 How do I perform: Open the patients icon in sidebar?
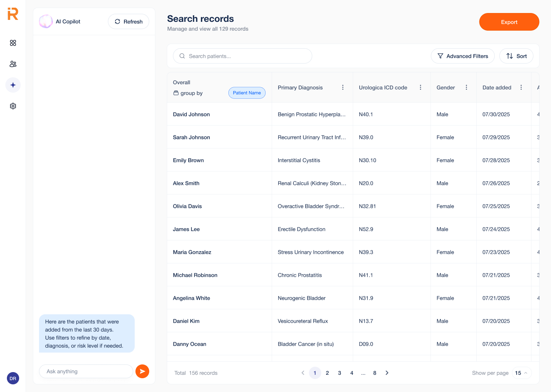click(x=13, y=64)
